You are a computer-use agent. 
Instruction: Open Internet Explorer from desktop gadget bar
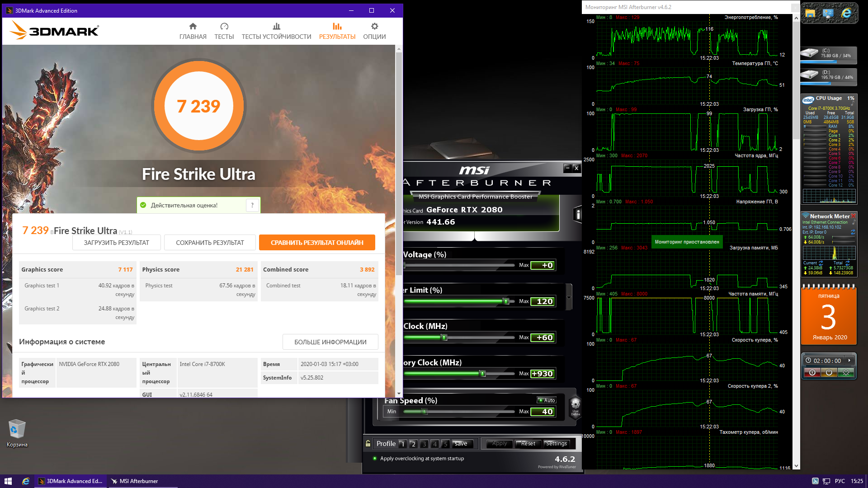(x=846, y=14)
